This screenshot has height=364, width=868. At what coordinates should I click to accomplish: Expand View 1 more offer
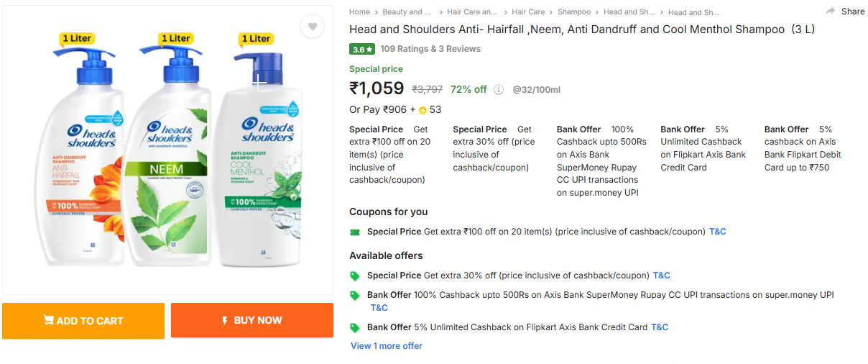(387, 346)
